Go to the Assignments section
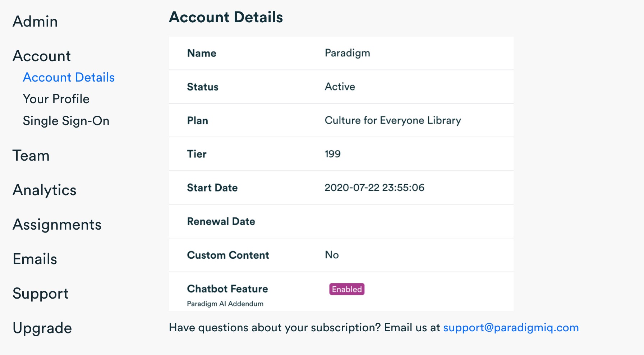The image size is (644, 355). (57, 225)
